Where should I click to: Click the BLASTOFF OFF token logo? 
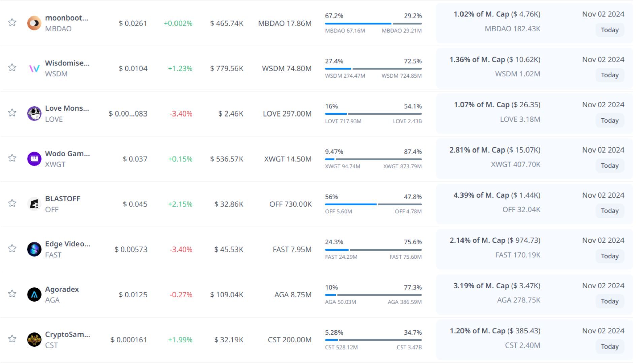coord(34,204)
